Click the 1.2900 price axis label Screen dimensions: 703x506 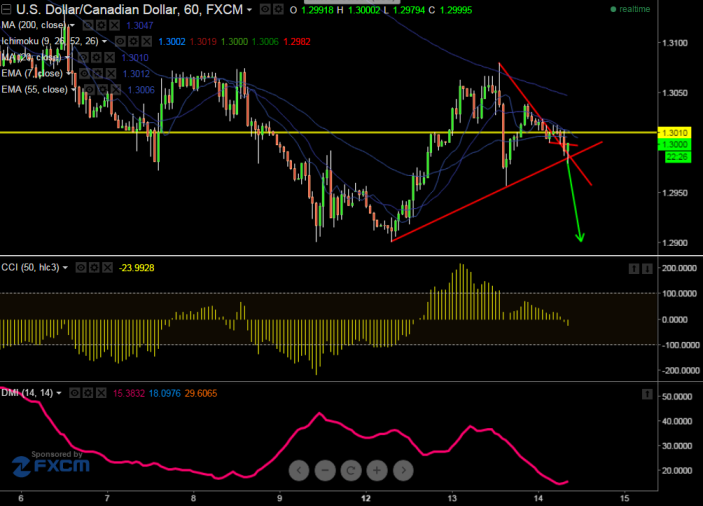[x=675, y=243]
